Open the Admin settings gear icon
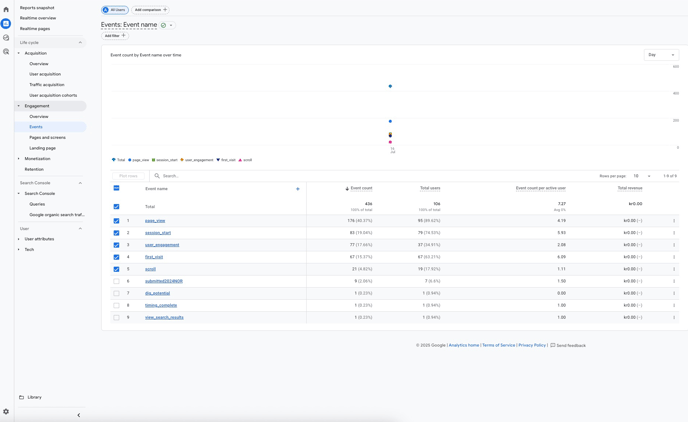 pyautogui.click(x=6, y=411)
